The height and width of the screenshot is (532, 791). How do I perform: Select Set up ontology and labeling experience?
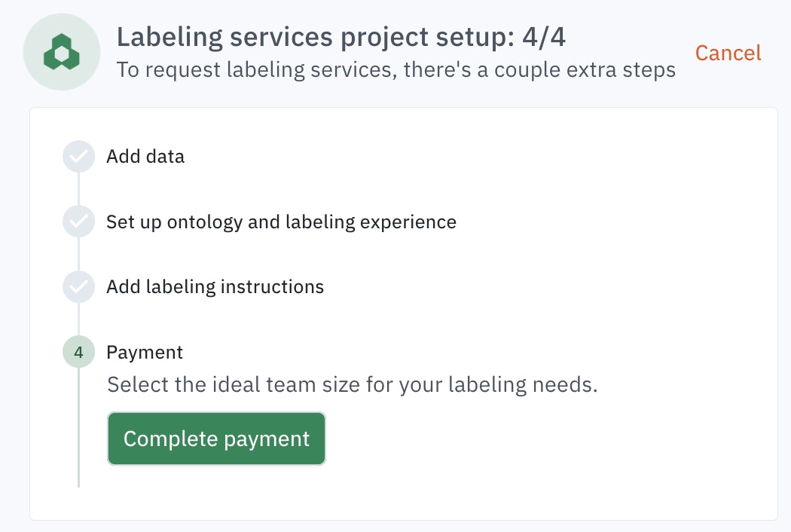click(281, 222)
